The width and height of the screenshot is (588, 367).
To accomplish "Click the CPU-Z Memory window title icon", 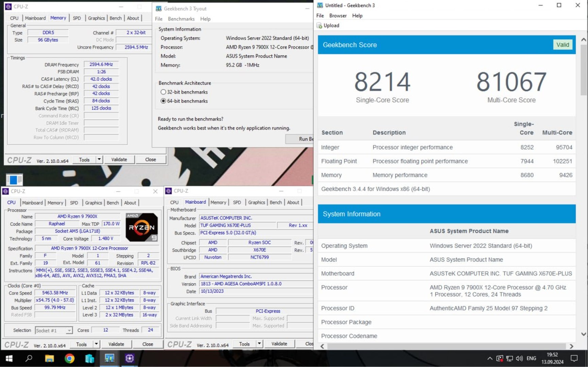I will (x=8, y=6).
